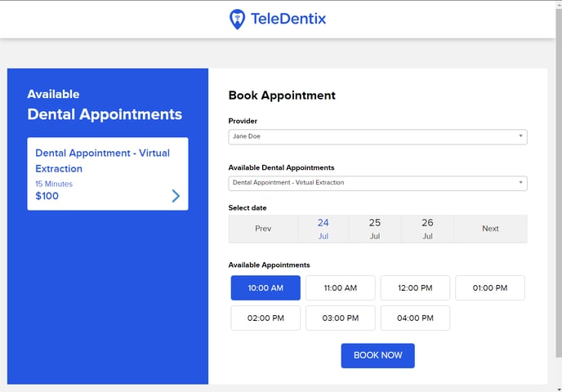562x392 pixels.
Task: Choose the 10:00 AM time slot
Action: click(265, 287)
